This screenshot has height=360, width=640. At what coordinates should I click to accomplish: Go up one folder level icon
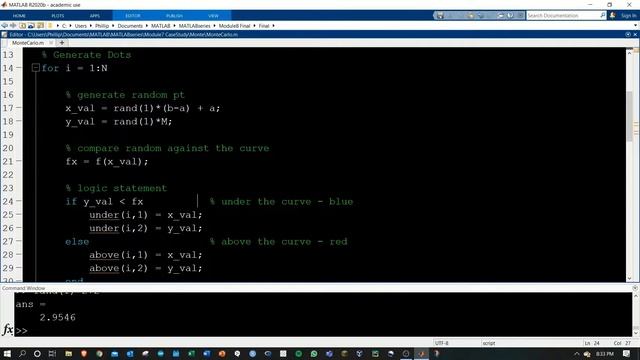22,25
